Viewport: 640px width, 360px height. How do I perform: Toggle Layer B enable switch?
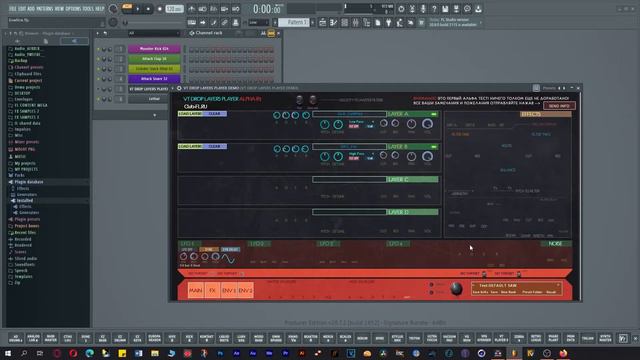pos(433,147)
